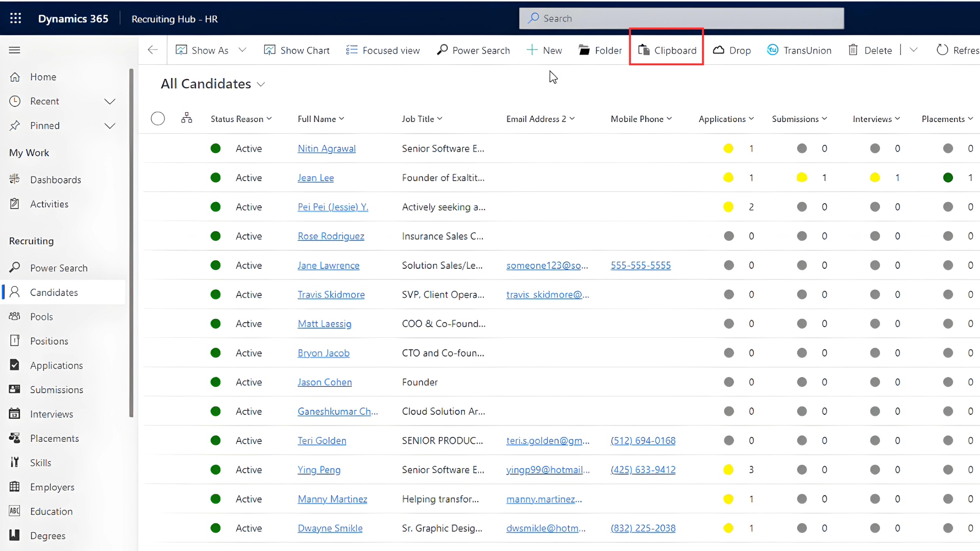Viewport: 980px width, 551px height.
Task: Open Jean Lee candidate record
Action: [x=316, y=178]
